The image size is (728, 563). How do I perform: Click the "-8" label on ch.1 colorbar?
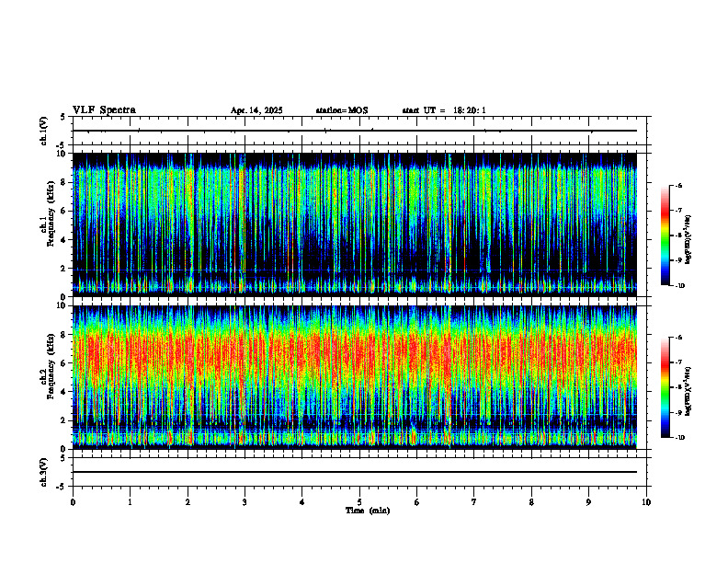[678, 236]
